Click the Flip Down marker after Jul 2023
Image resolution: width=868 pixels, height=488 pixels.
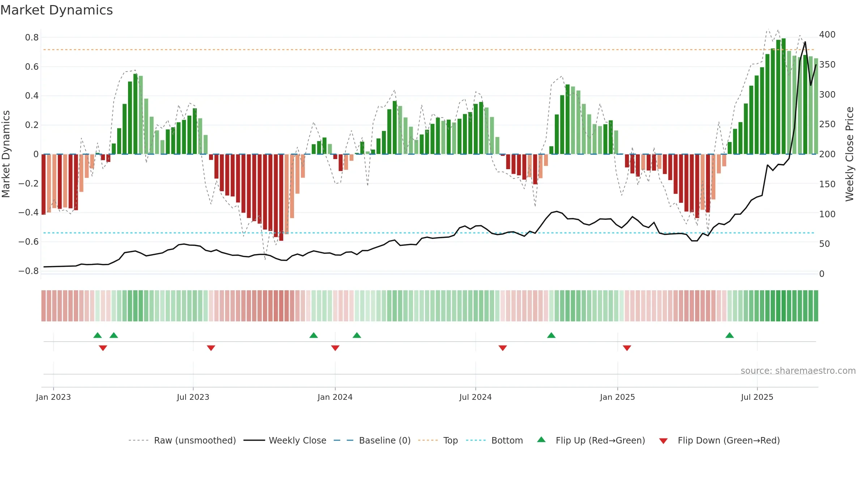click(x=211, y=348)
